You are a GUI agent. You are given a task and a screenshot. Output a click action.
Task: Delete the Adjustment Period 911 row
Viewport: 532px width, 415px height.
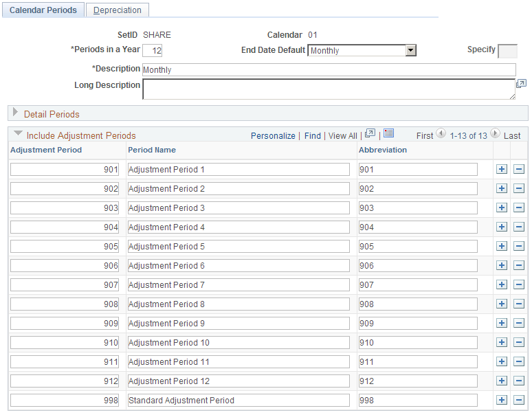[519, 362]
